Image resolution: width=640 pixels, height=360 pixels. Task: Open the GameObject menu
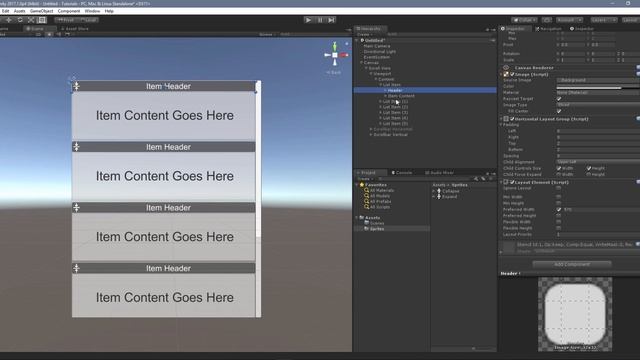[41, 11]
